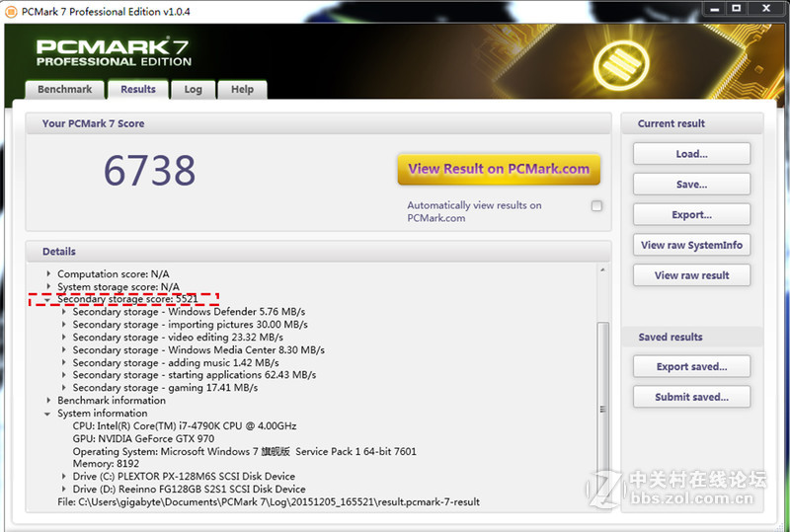Click the PCMark 7 title bar app icon

tap(11, 11)
